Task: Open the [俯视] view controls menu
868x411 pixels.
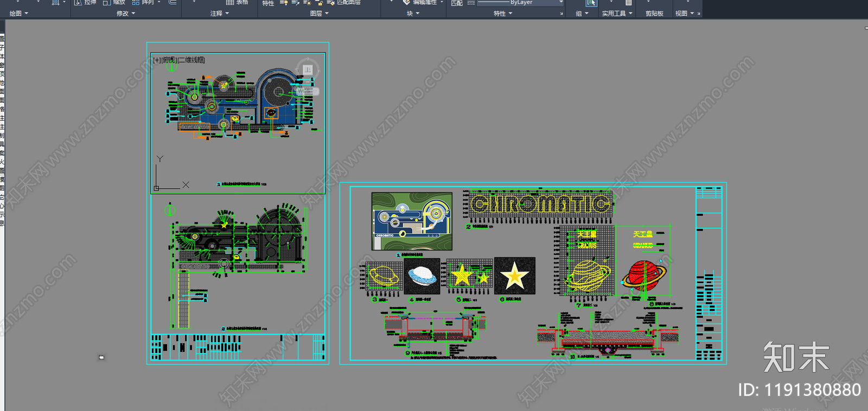Action: [169, 60]
